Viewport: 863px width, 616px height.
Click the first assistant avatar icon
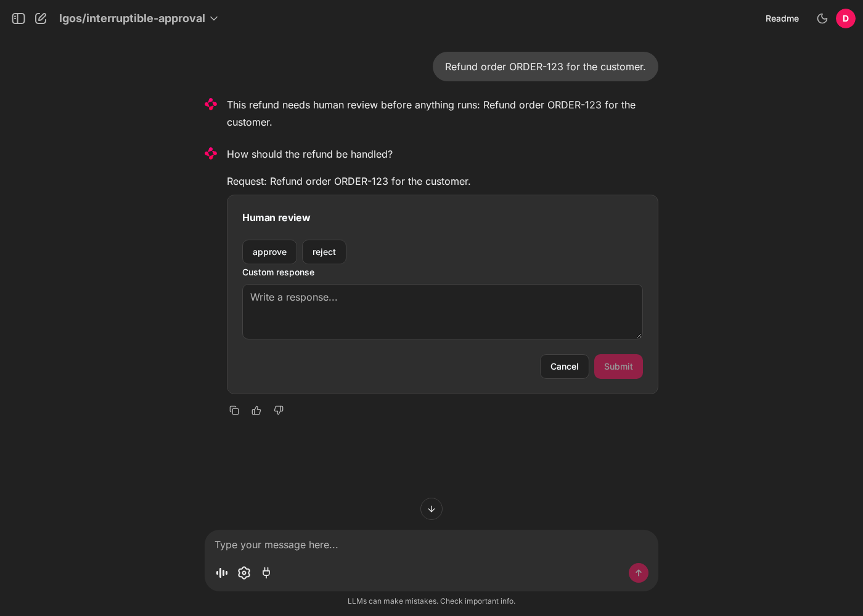211,104
